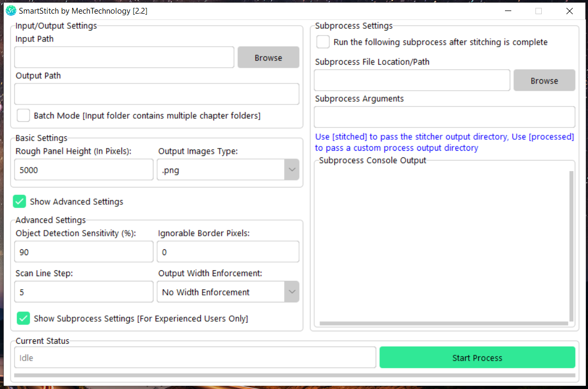588x389 pixels.
Task: Close the SmartStitch window
Action: (x=569, y=11)
